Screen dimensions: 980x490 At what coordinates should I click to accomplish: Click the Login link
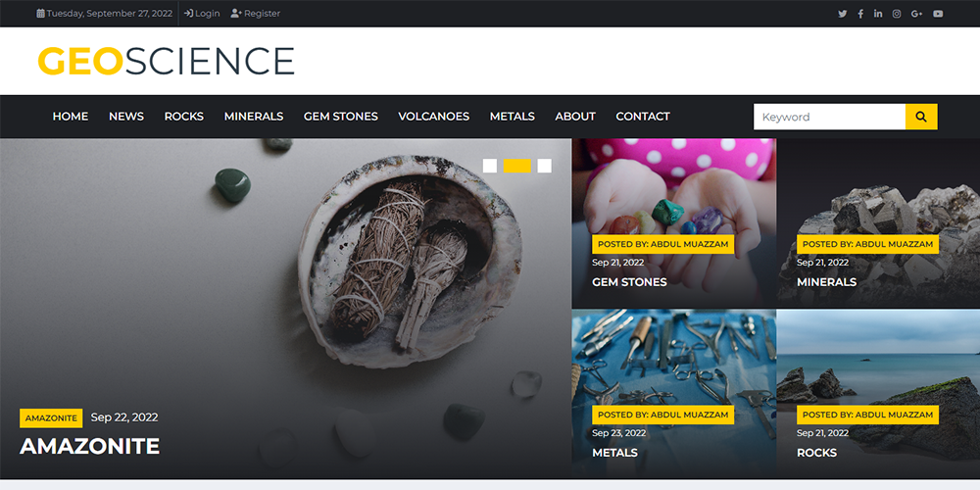pos(202,14)
